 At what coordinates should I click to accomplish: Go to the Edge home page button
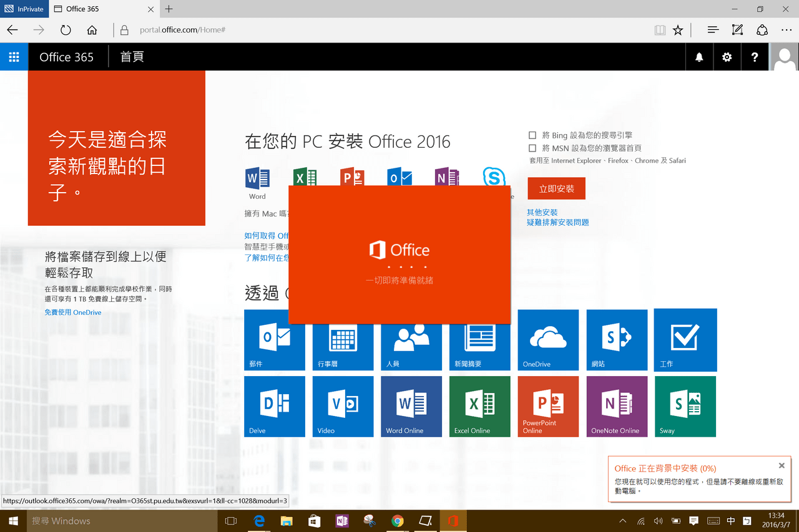(92, 30)
